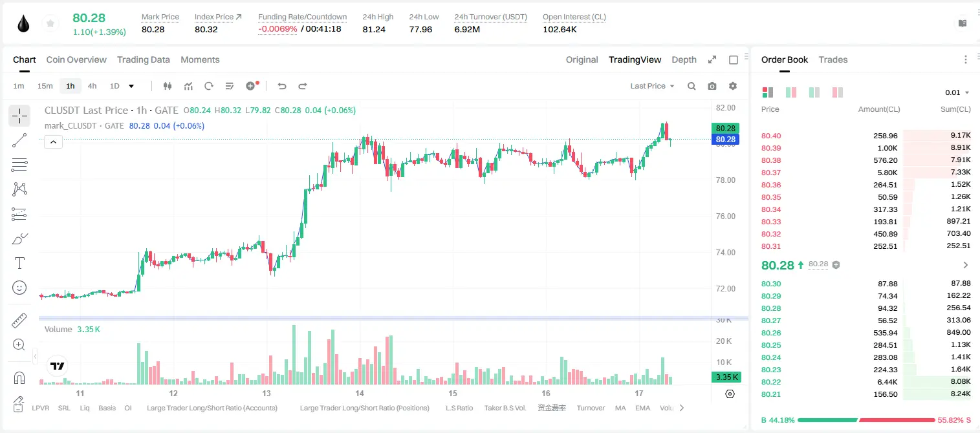Image resolution: width=980 pixels, height=433 pixels.
Task: Collapse the chart legend with chevron
Action: 53,142
